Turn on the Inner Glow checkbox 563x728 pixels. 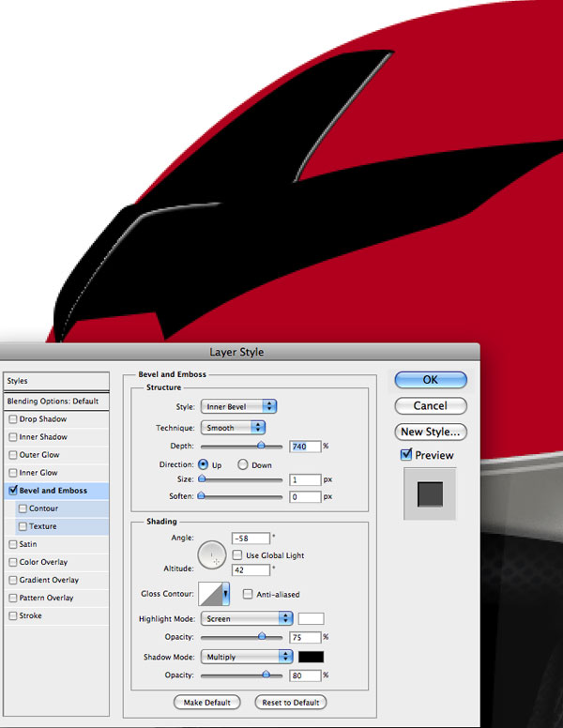click(13, 473)
